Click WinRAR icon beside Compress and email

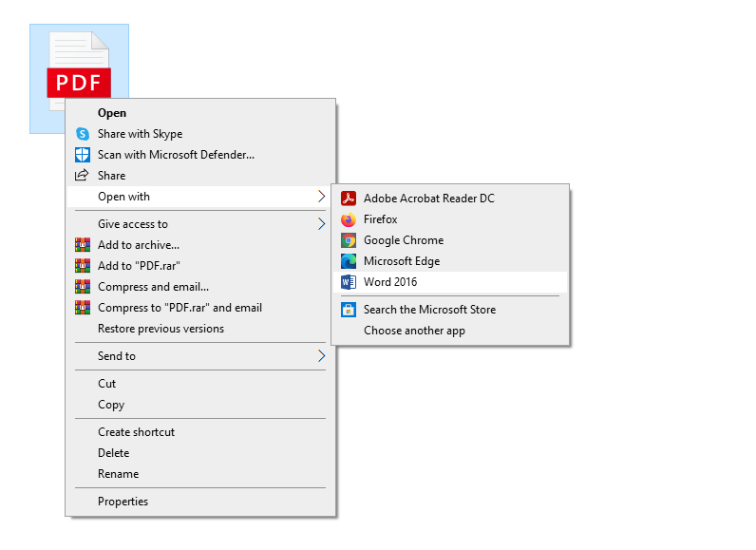click(x=83, y=286)
